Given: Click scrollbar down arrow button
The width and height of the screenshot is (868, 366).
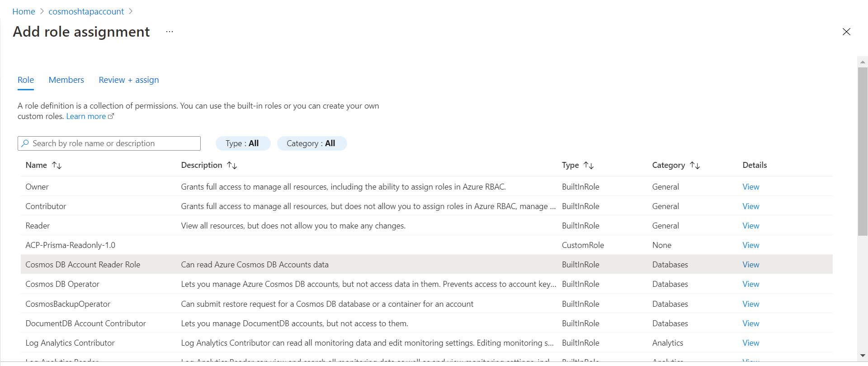Looking at the screenshot, I should click(863, 356).
